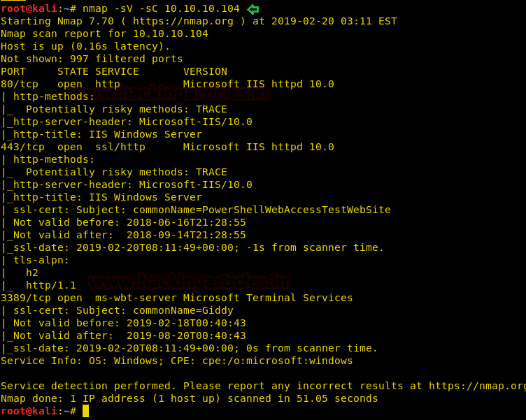Click the lower hackingarticles.in watermark
Viewport: 526px width, 420px height.
[x=188, y=282]
